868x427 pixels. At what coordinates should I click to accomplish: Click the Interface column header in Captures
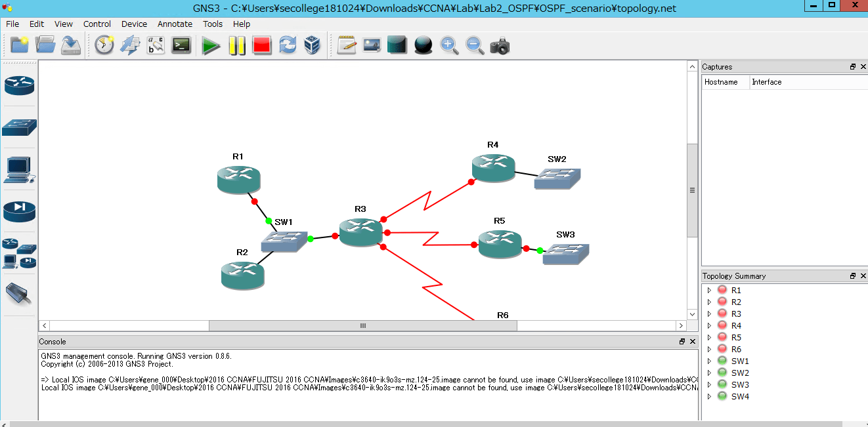(809, 82)
